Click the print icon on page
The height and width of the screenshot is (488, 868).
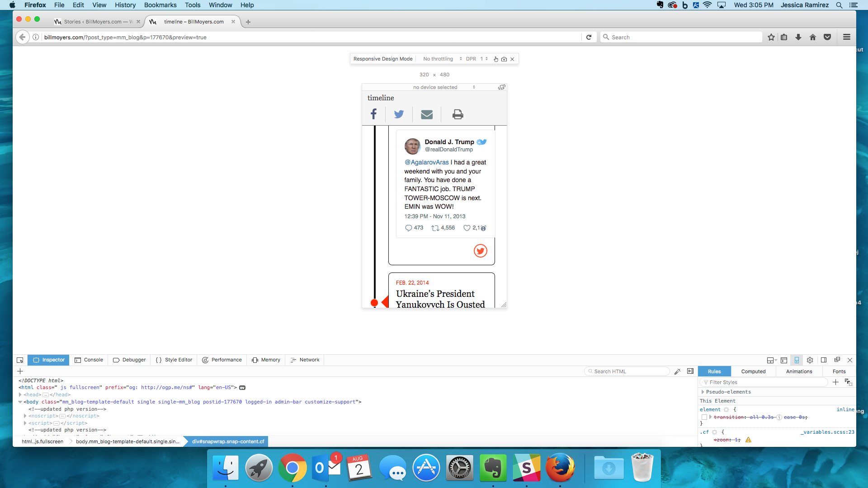tap(458, 114)
